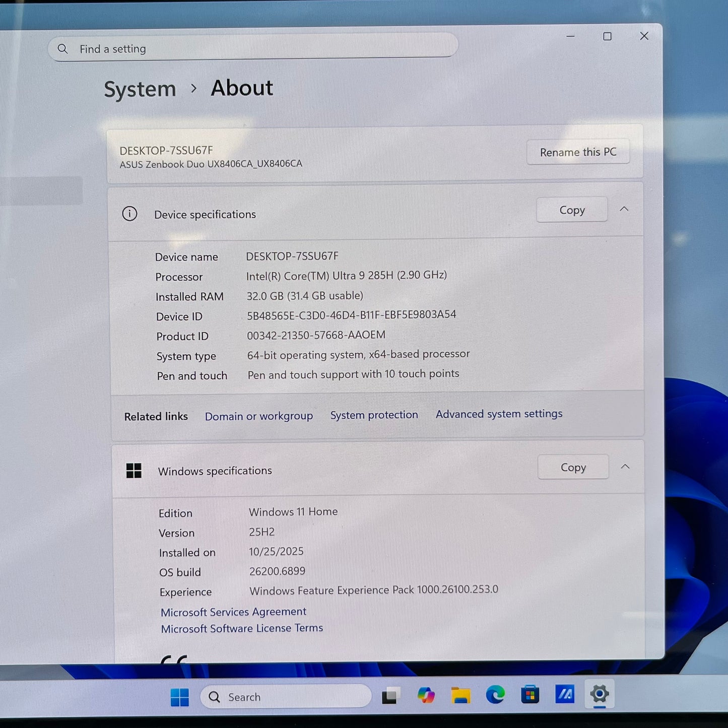728x728 pixels.
Task: Open the System protection link
Action: (374, 415)
